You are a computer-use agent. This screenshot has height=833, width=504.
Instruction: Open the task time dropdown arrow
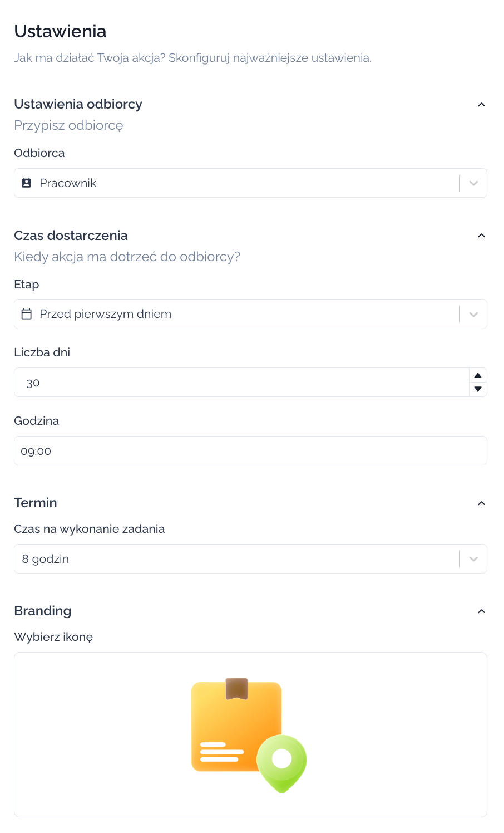[x=473, y=559]
